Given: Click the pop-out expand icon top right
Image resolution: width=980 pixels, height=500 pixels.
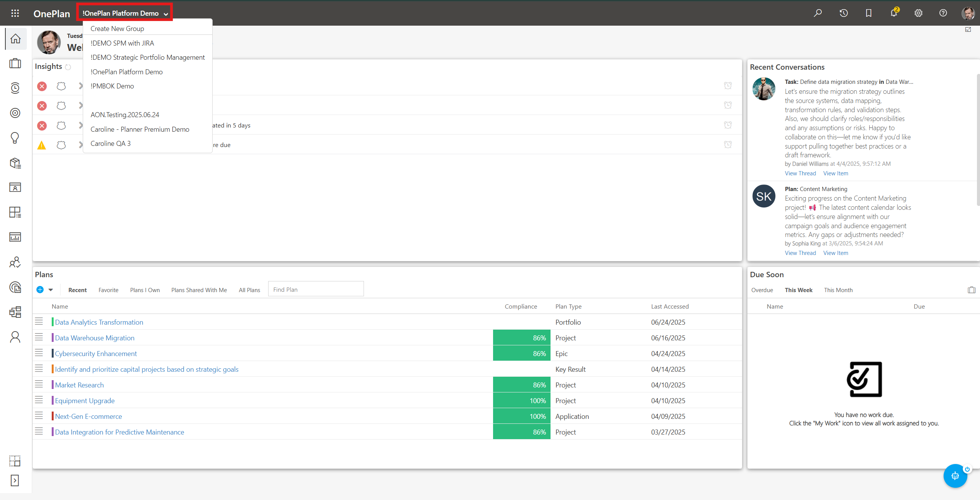Looking at the screenshot, I should tap(968, 29).
